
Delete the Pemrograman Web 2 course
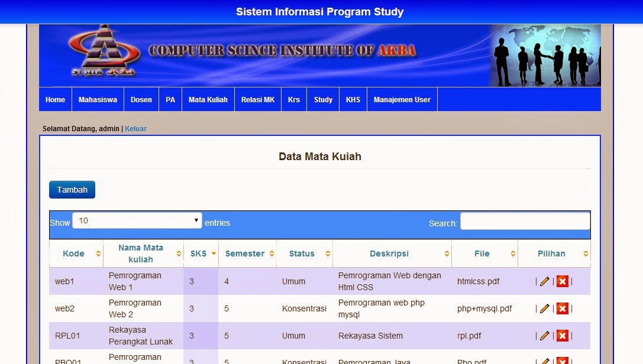coord(562,308)
